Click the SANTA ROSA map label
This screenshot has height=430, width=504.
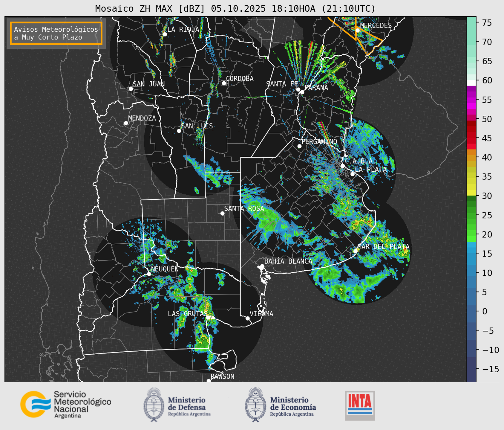pyautogui.click(x=244, y=208)
